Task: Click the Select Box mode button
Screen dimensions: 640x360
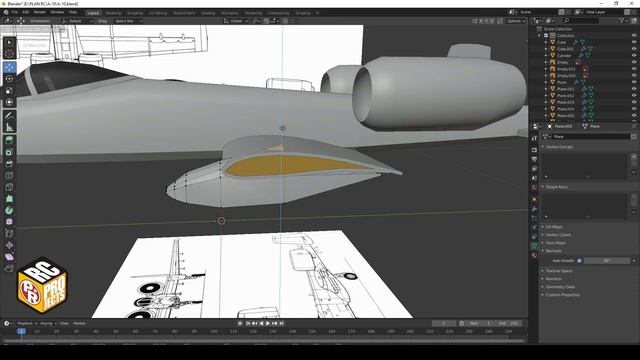Action: [x=127, y=21]
